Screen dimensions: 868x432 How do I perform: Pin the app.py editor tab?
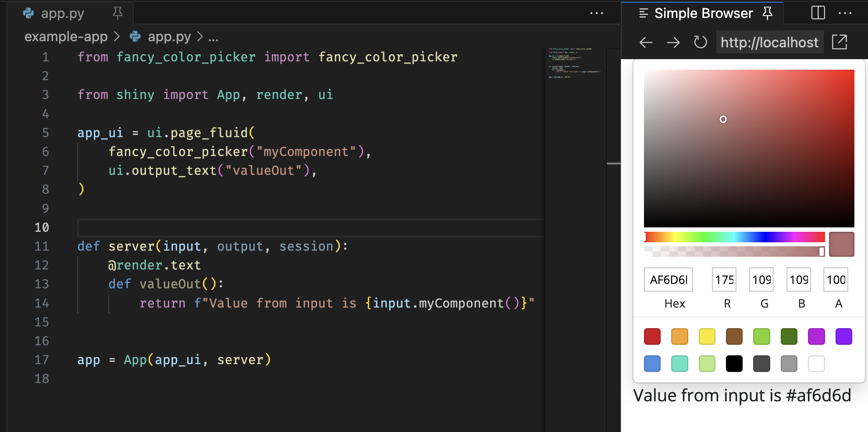point(117,14)
